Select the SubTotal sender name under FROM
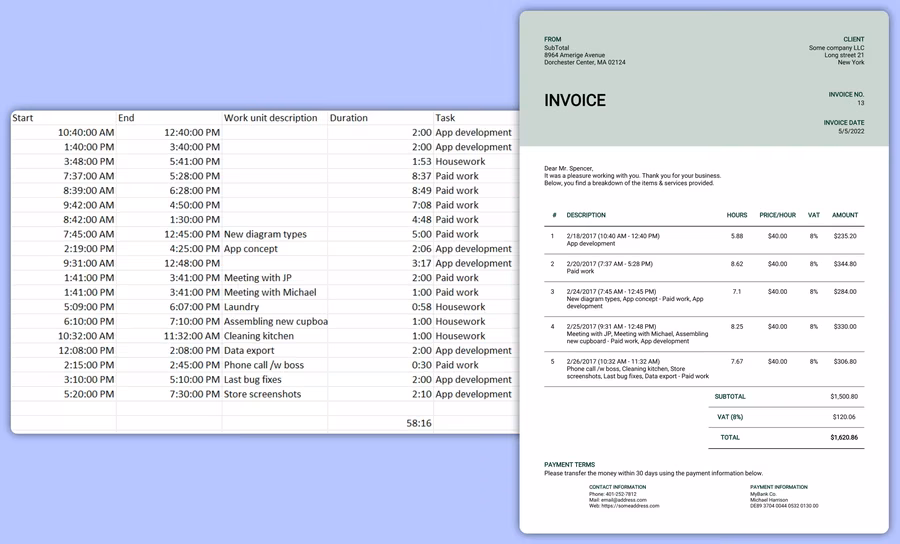 556,48
